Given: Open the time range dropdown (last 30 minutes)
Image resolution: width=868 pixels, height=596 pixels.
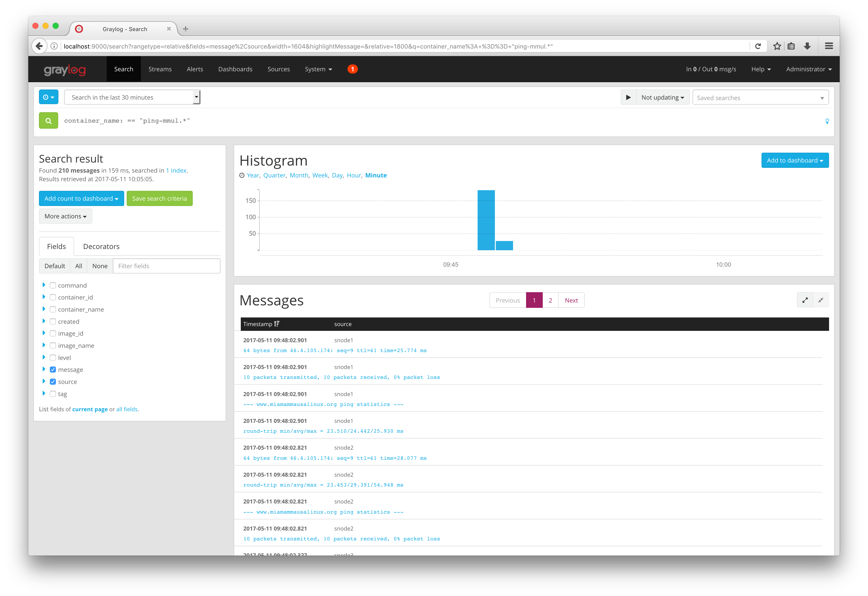Looking at the screenshot, I should [132, 97].
